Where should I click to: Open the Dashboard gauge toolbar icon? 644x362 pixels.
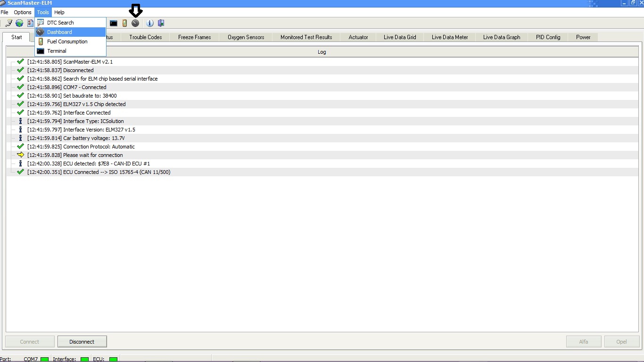135,23
